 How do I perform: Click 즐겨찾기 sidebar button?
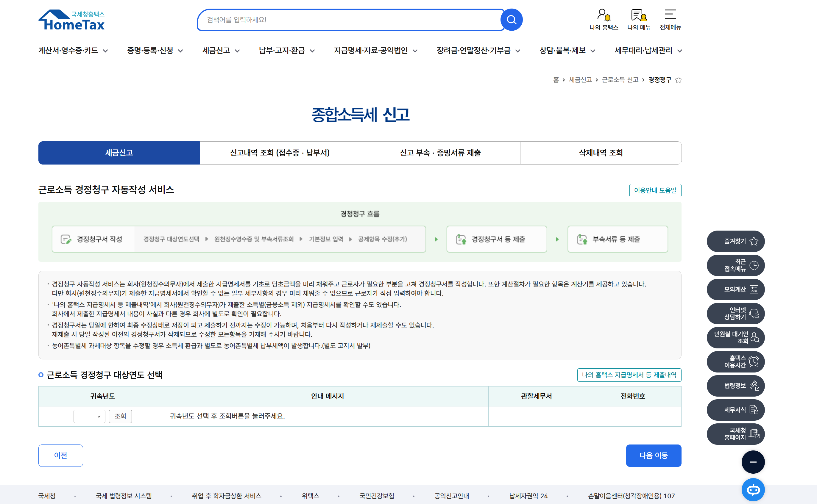[x=735, y=241]
